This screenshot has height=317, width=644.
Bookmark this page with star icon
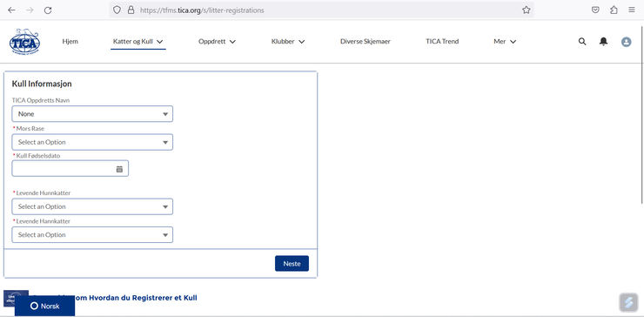pos(527,10)
